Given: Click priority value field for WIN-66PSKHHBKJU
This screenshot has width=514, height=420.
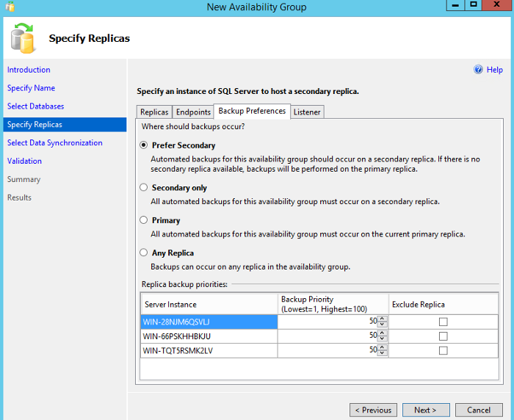Looking at the screenshot, I should pyautogui.click(x=327, y=336).
